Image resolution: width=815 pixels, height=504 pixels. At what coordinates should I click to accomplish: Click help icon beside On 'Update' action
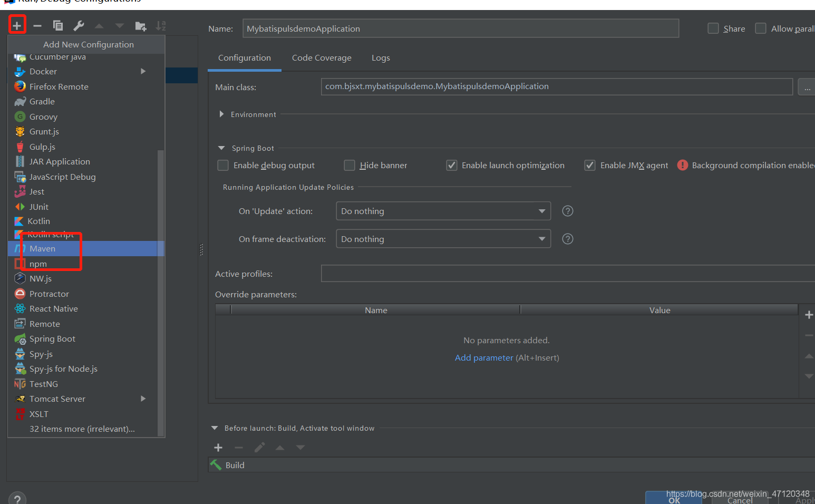click(x=568, y=211)
